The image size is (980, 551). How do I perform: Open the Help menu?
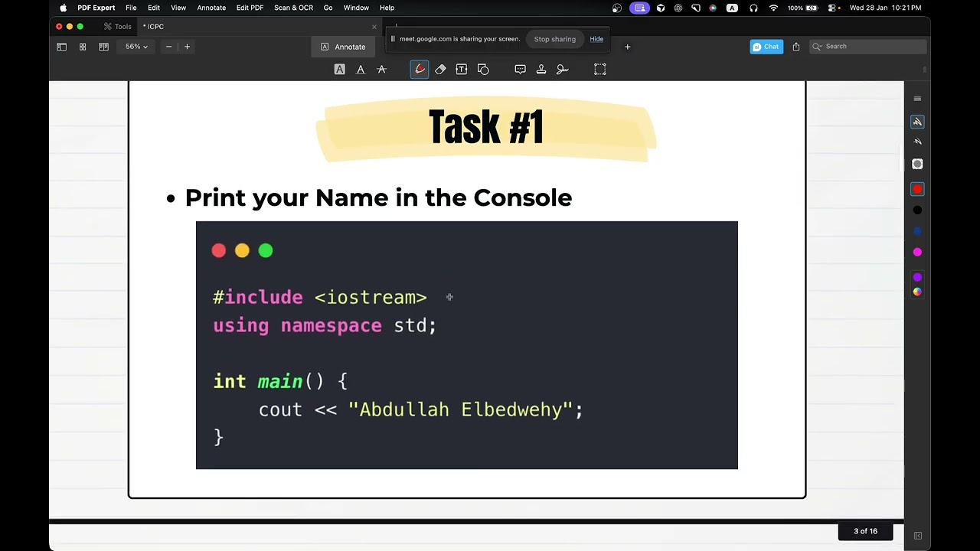coord(387,8)
